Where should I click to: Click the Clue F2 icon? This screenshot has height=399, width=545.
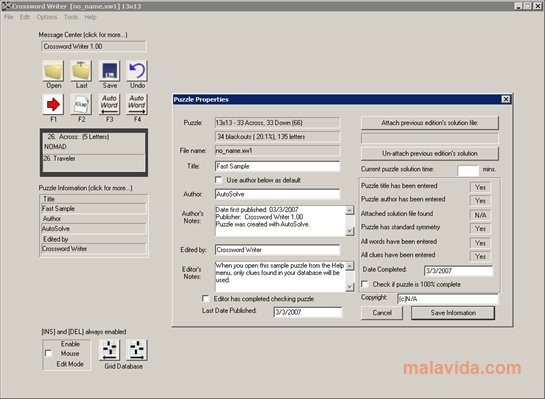[x=81, y=104]
